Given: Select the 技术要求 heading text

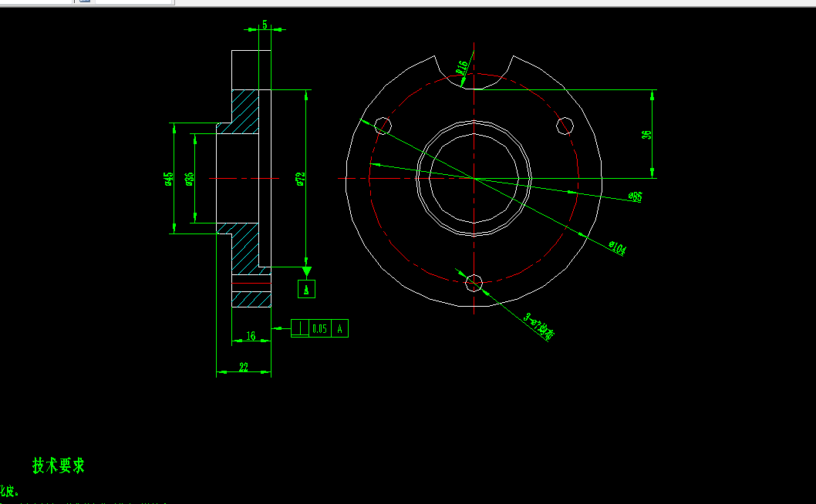Looking at the screenshot, I should (57, 466).
